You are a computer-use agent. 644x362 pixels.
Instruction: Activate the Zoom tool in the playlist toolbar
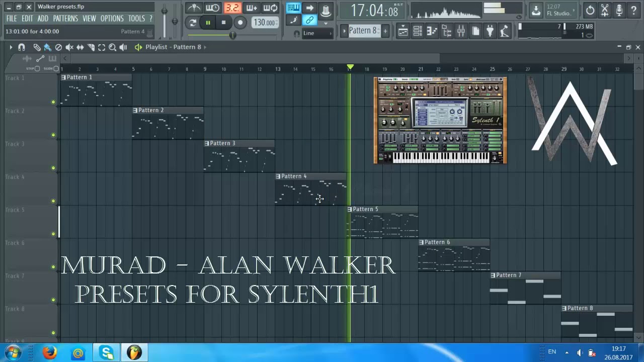(113, 47)
